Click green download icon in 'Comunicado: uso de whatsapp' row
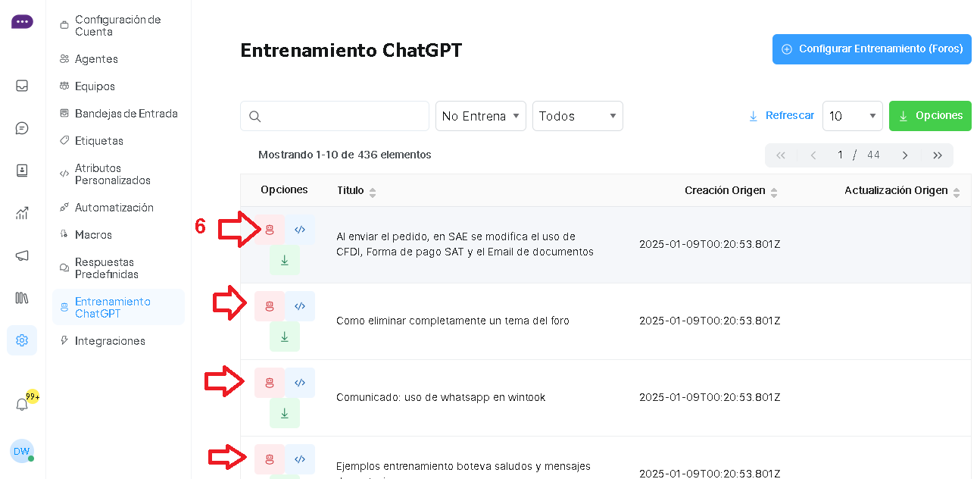Screen dimensions: 980x479 tap(285, 413)
